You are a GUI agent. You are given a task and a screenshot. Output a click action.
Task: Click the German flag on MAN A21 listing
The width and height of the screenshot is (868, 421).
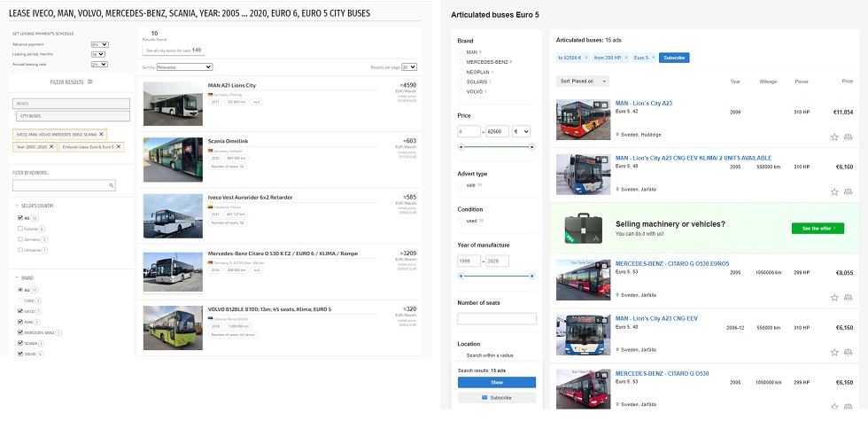(x=210, y=95)
